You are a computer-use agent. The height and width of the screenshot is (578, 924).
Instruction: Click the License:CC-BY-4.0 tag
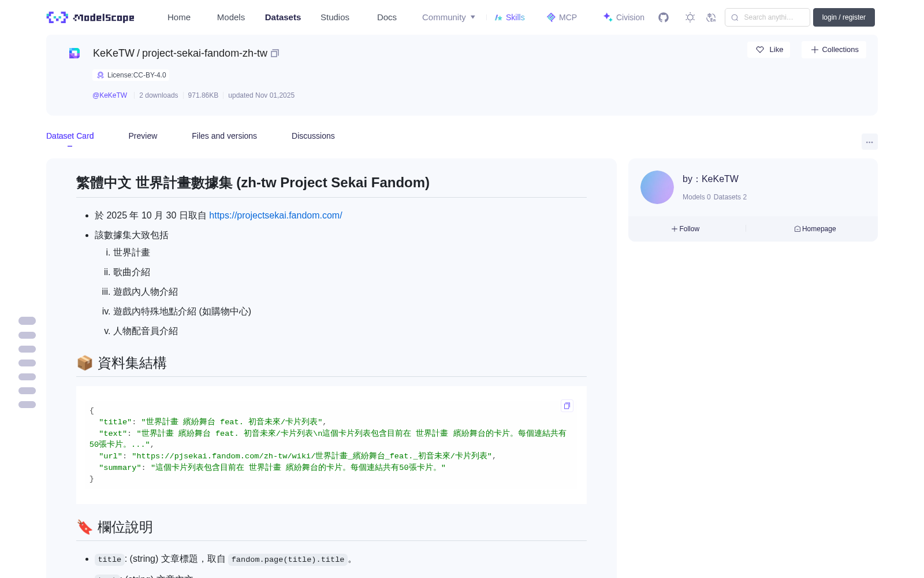coord(131,75)
